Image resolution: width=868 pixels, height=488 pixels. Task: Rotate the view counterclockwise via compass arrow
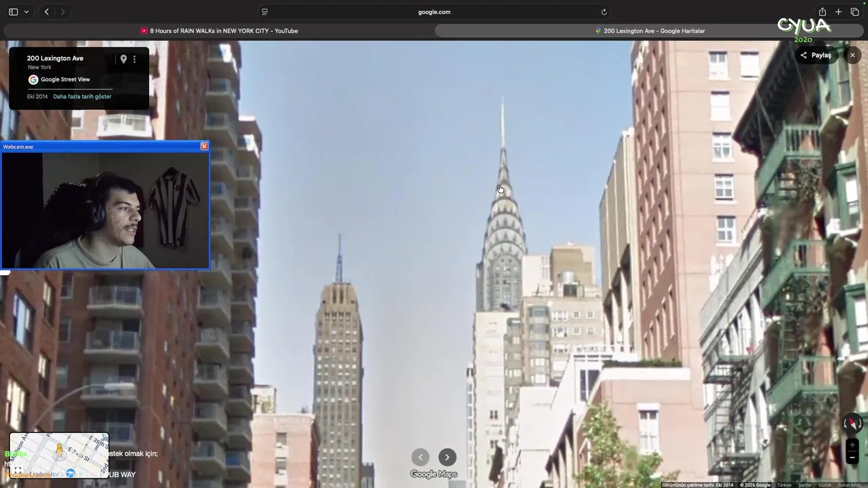pyautogui.click(x=846, y=424)
